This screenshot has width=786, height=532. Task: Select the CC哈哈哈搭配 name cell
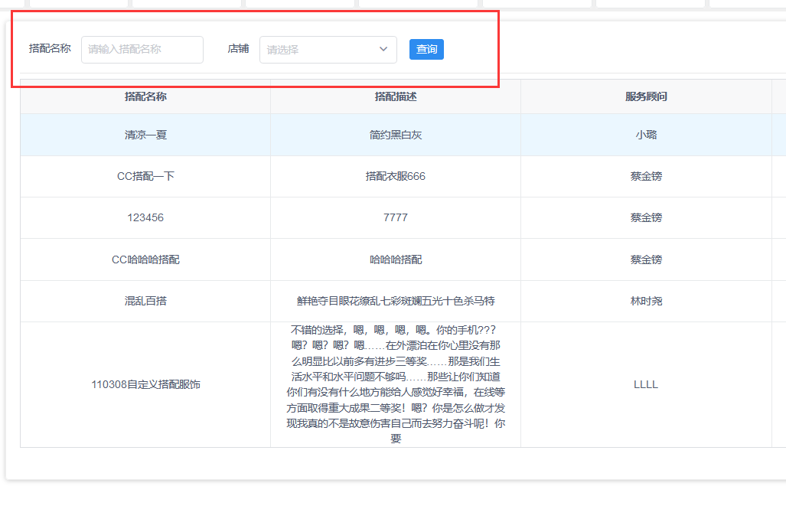click(x=145, y=259)
